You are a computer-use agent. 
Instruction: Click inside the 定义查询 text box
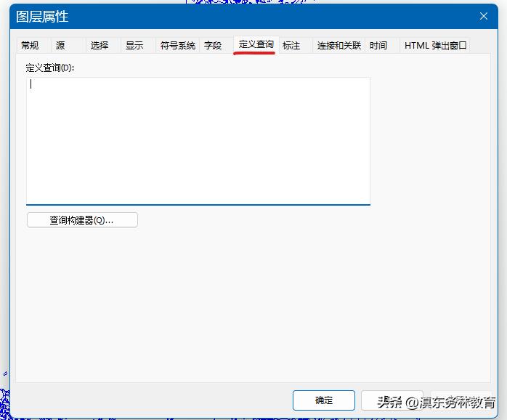tap(198, 141)
